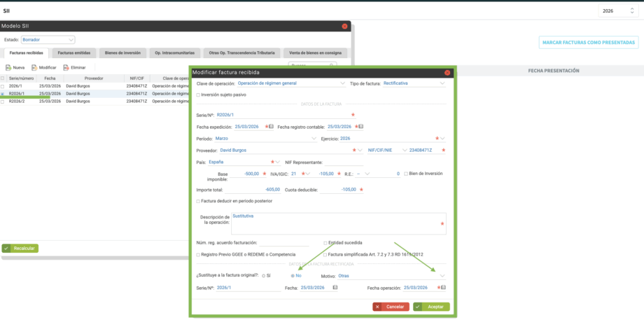This screenshot has height=334, width=644.
Task: Expand the Tipo de factura dropdown
Action: [442, 83]
